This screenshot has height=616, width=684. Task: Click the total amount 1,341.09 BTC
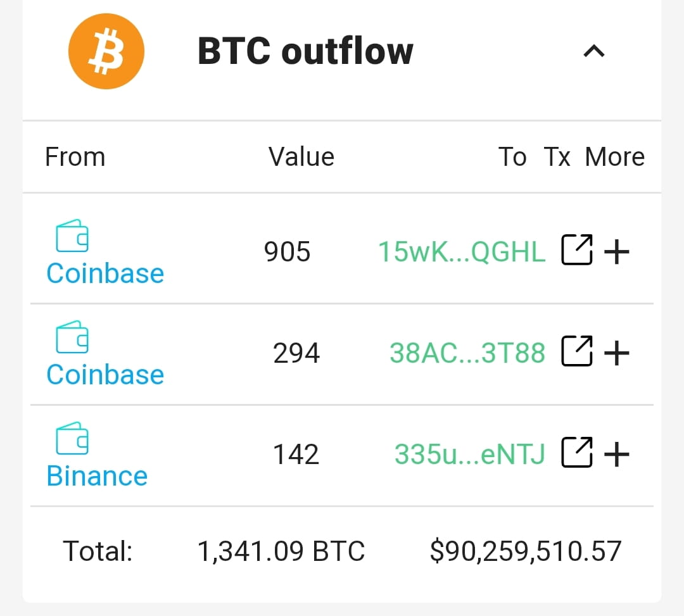click(282, 551)
